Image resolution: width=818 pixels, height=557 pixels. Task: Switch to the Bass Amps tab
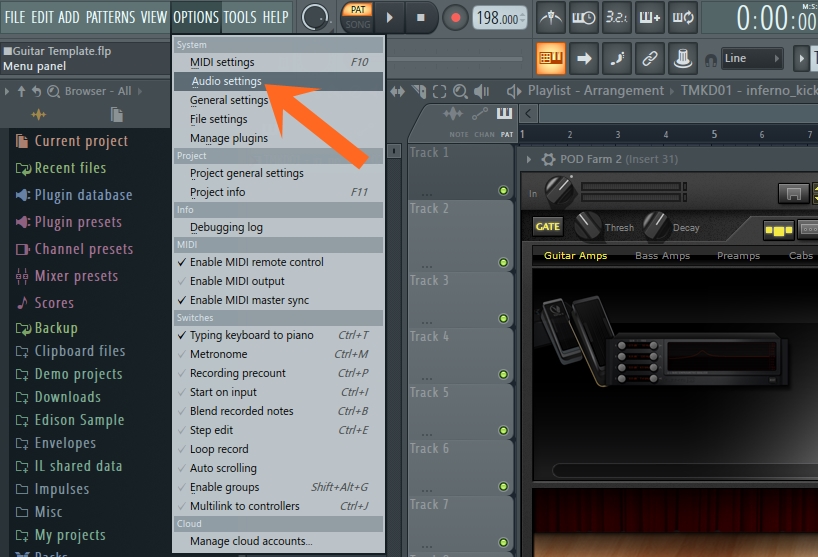pyautogui.click(x=662, y=256)
